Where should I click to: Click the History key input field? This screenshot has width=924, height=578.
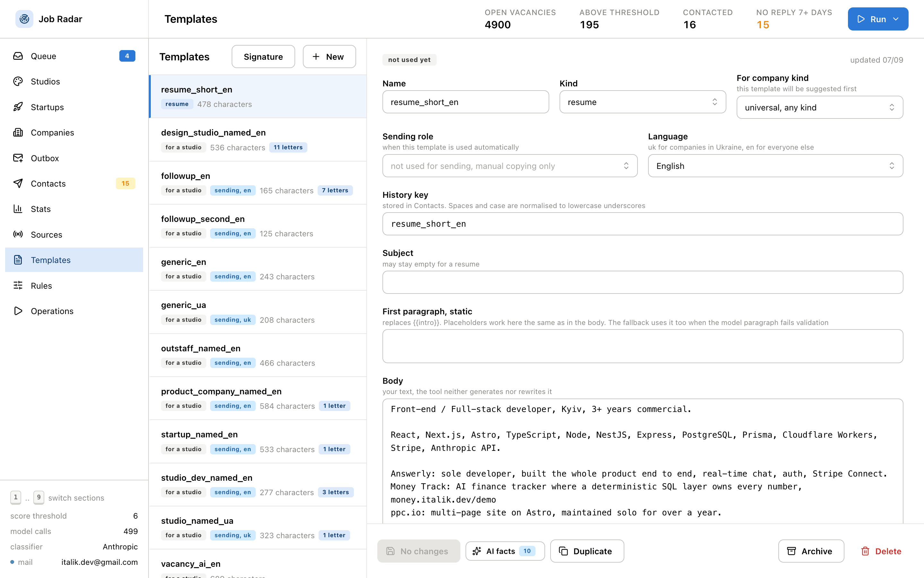click(643, 223)
